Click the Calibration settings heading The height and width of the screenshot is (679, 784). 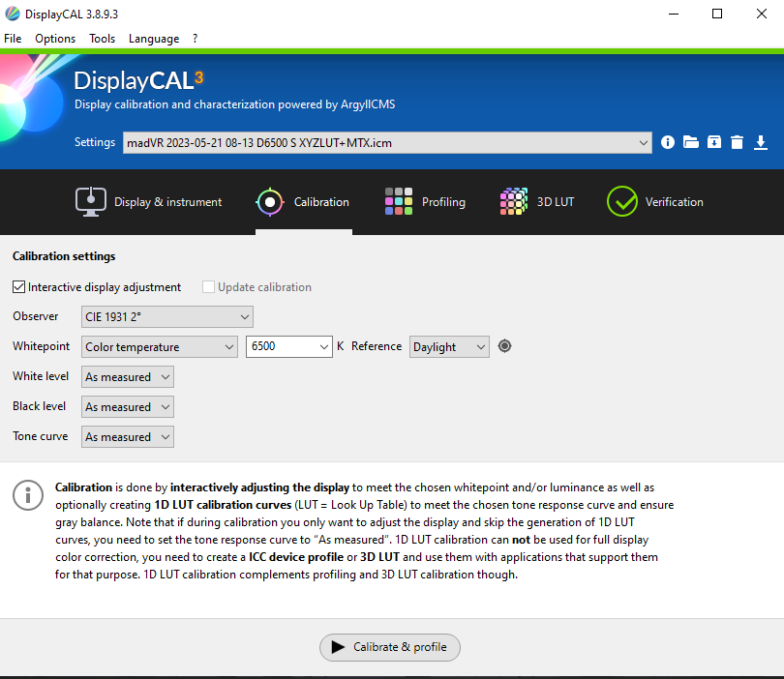coord(64,256)
